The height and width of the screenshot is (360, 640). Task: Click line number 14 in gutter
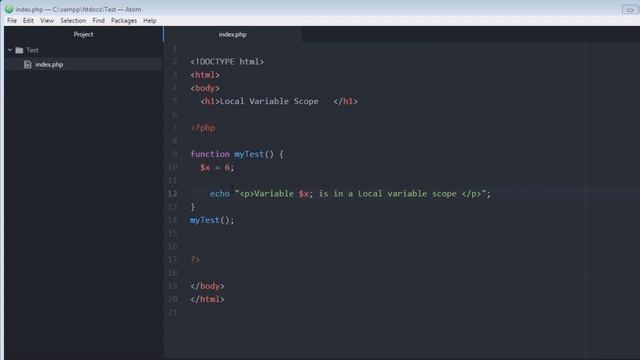(x=173, y=220)
